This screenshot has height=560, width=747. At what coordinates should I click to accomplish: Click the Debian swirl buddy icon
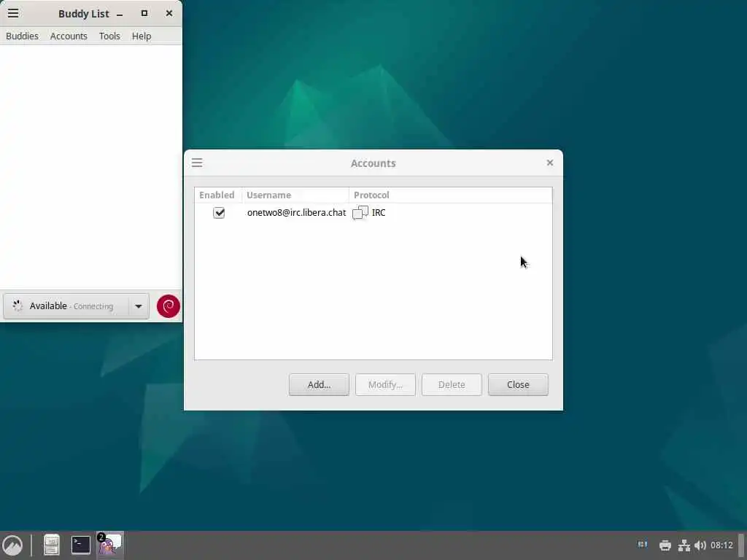169,306
